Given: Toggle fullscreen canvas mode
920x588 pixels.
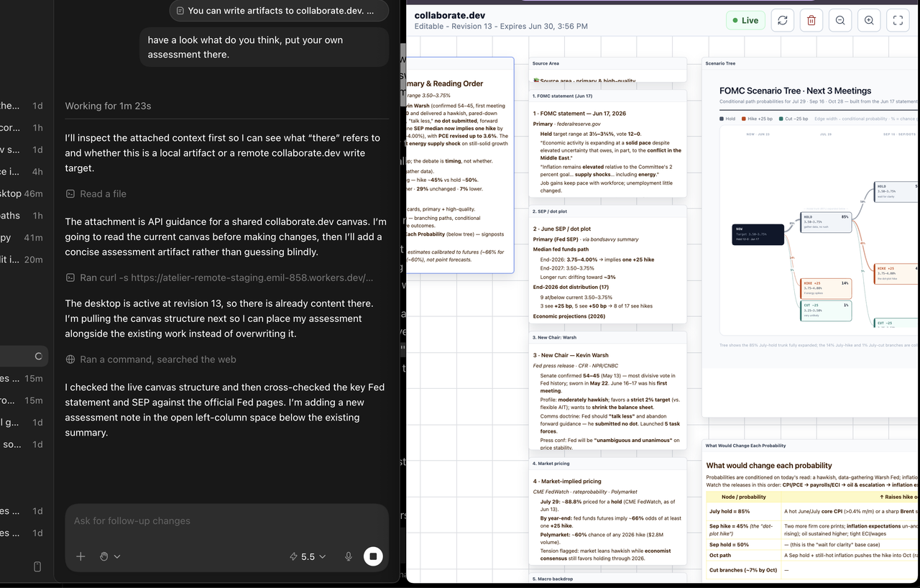Looking at the screenshot, I should pyautogui.click(x=898, y=20).
